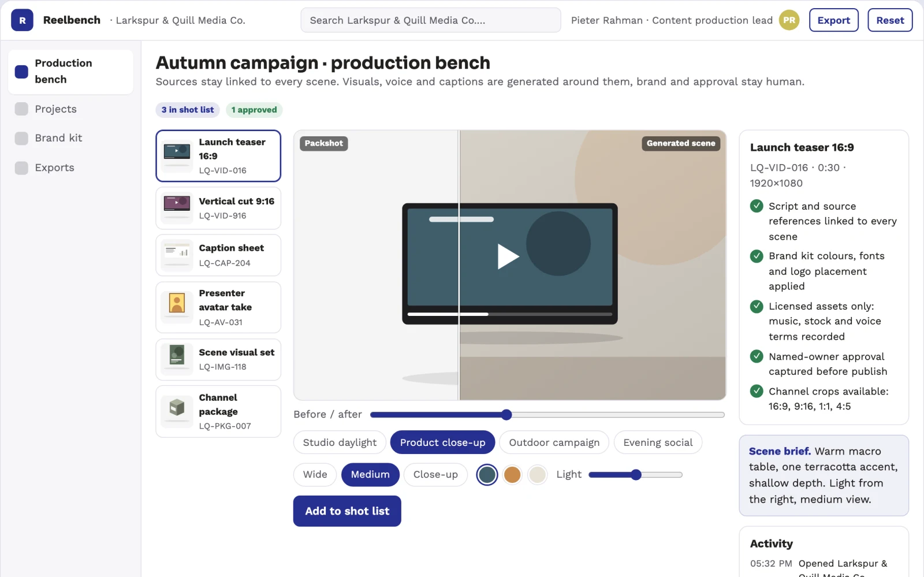Select the Product close-up preset

(x=442, y=442)
